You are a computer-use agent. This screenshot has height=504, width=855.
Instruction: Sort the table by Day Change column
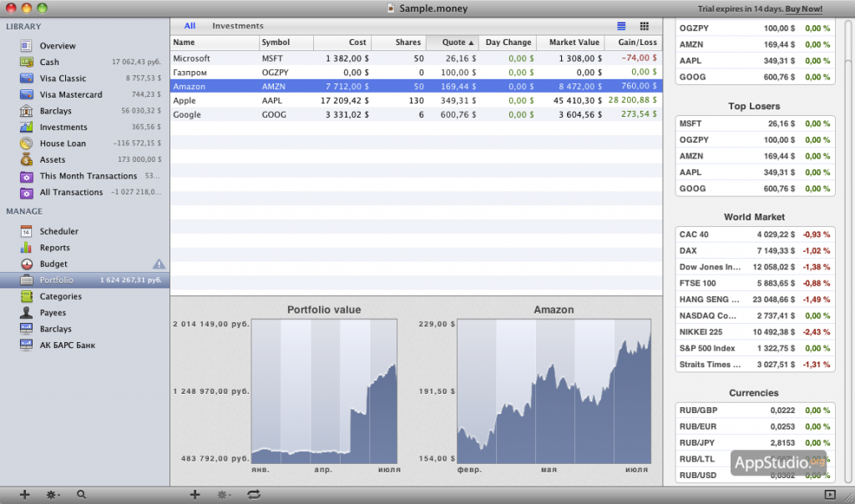coord(508,43)
